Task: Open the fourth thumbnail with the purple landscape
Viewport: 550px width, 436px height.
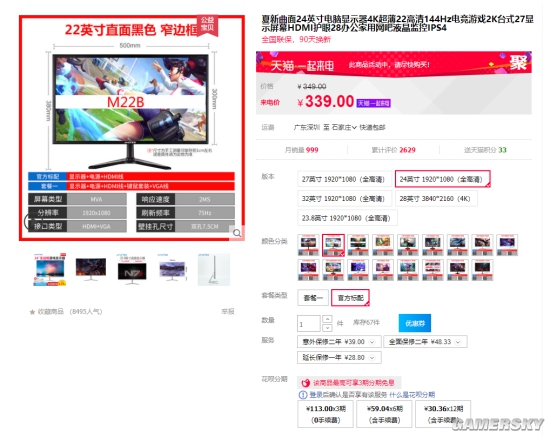Action: coord(173,269)
